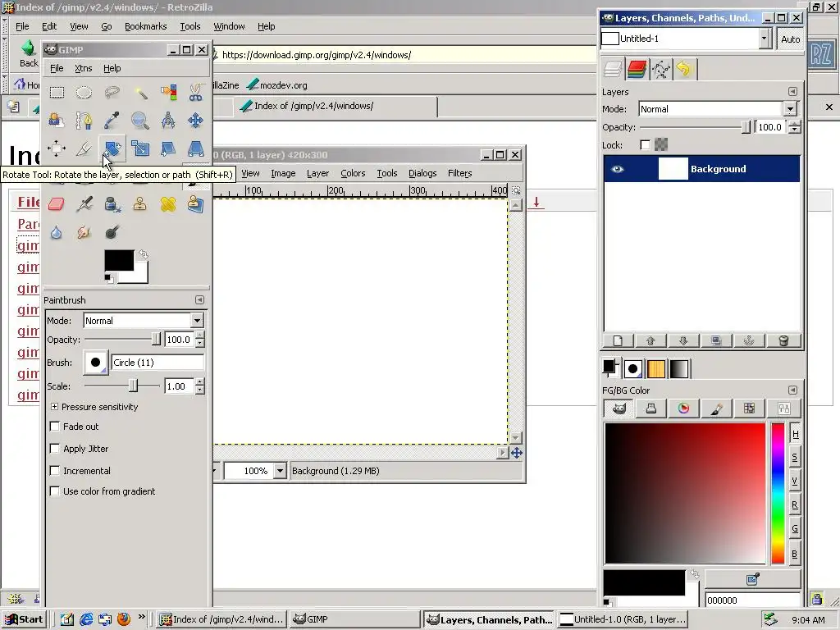
Task: Select the Rotate tool
Action: pos(112,148)
